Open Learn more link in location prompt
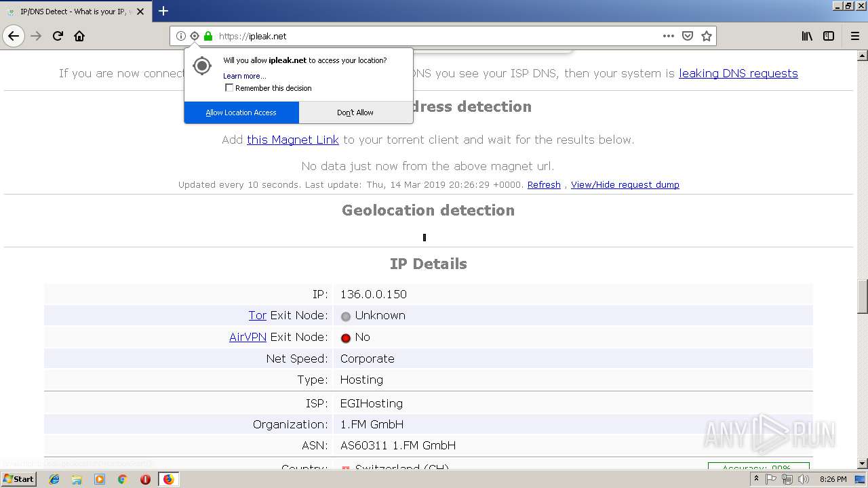868x488 pixels. (x=244, y=76)
